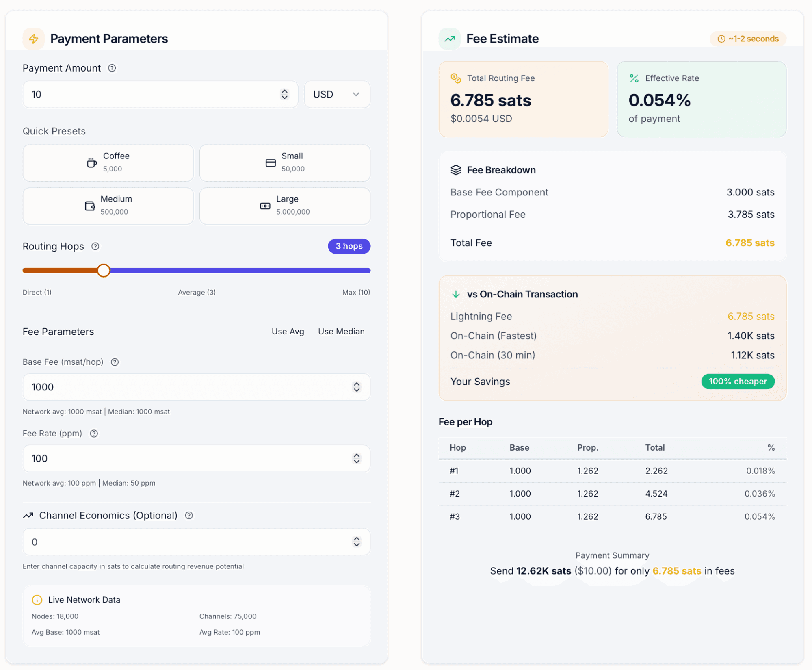Viewport: 812px width, 670px height.
Task: Click the Live Network Data info icon
Action: tap(37, 600)
